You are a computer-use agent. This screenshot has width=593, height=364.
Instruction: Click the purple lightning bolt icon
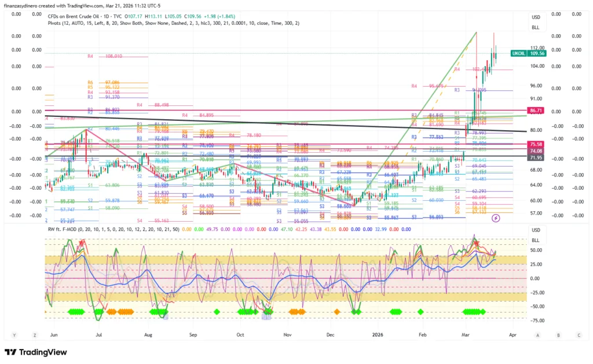(496, 218)
